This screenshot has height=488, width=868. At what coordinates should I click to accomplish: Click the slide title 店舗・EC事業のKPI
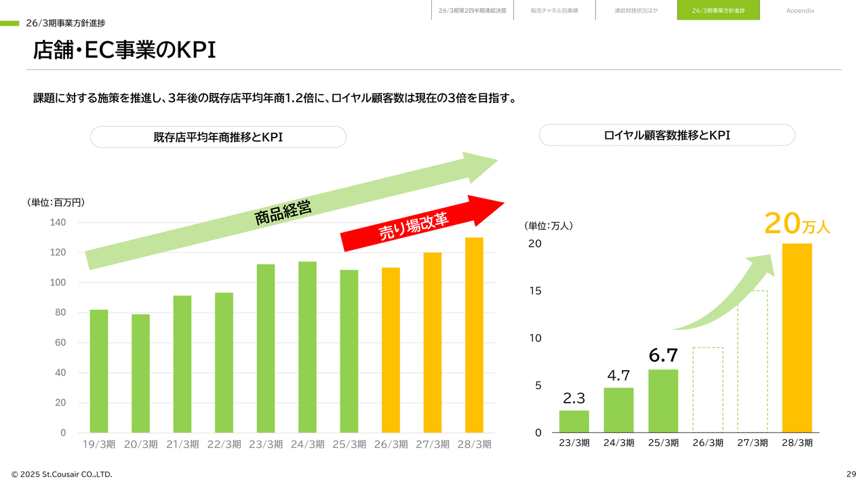click(125, 50)
